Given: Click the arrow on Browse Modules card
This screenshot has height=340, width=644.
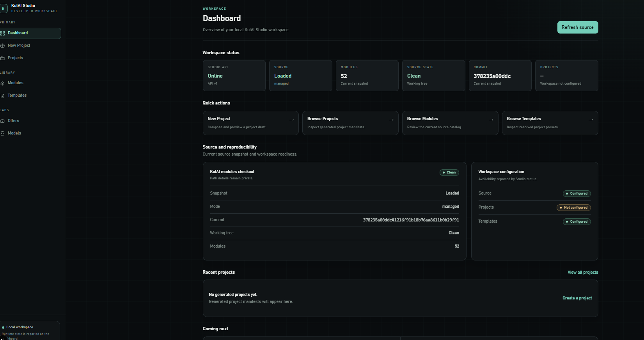Looking at the screenshot, I should [491, 120].
